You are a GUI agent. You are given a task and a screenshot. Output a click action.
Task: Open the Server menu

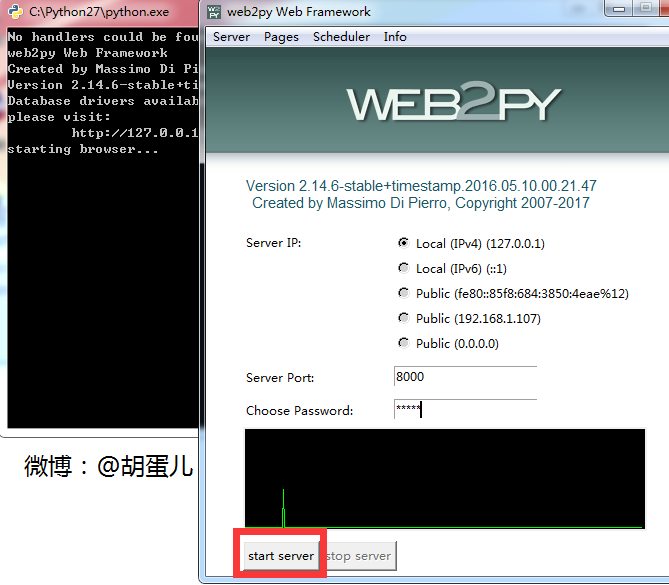tap(231, 37)
